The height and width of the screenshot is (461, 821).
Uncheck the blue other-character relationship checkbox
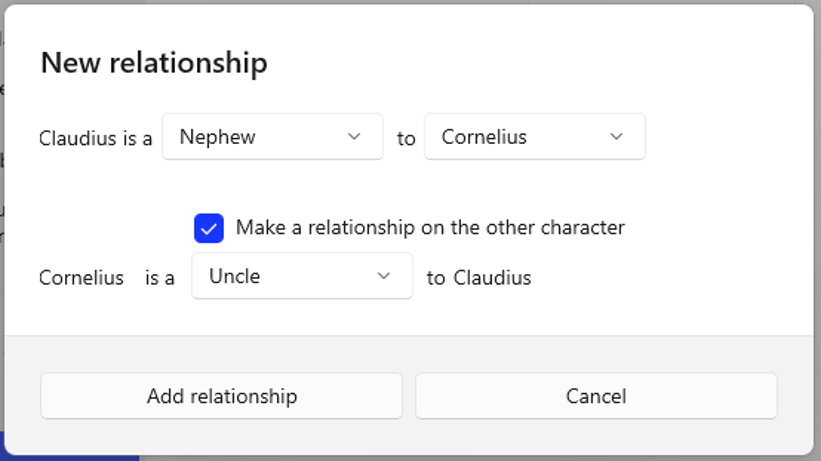[209, 228]
